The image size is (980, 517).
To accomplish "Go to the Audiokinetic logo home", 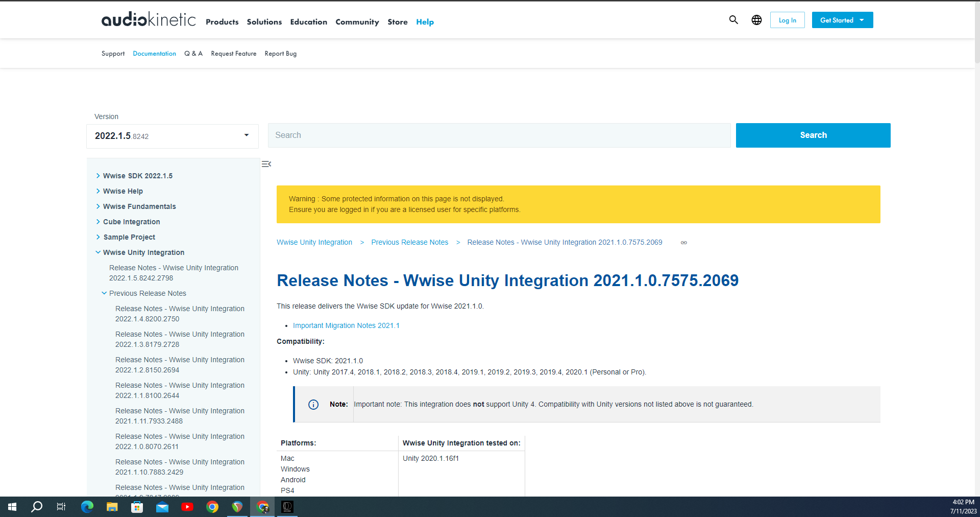I will click(x=149, y=19).
